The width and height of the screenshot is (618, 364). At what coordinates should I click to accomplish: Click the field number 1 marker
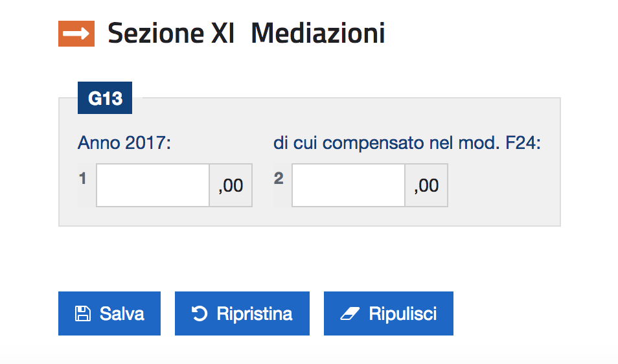click(83, 179)
